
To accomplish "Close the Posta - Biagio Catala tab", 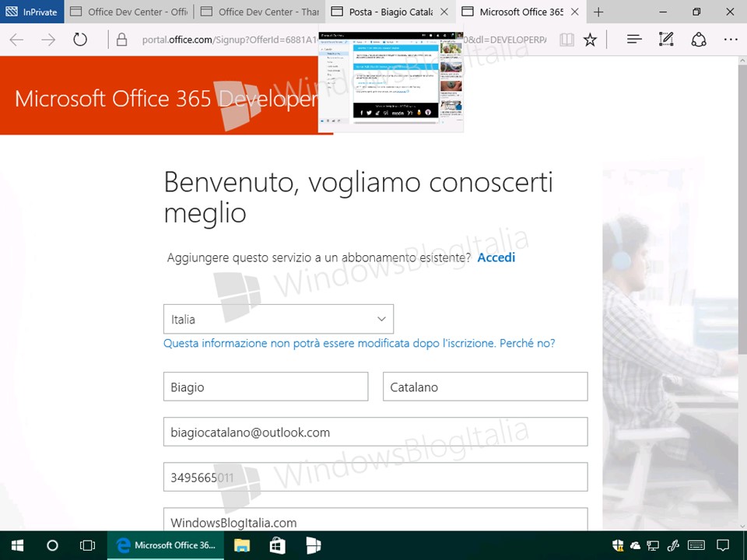I will (x=444, y=12).
